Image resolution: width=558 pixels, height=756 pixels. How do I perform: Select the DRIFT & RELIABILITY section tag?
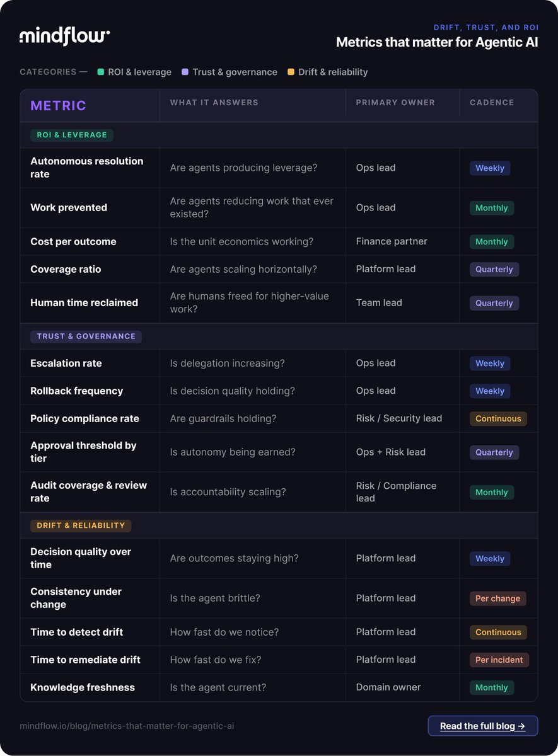pos(81,525)
